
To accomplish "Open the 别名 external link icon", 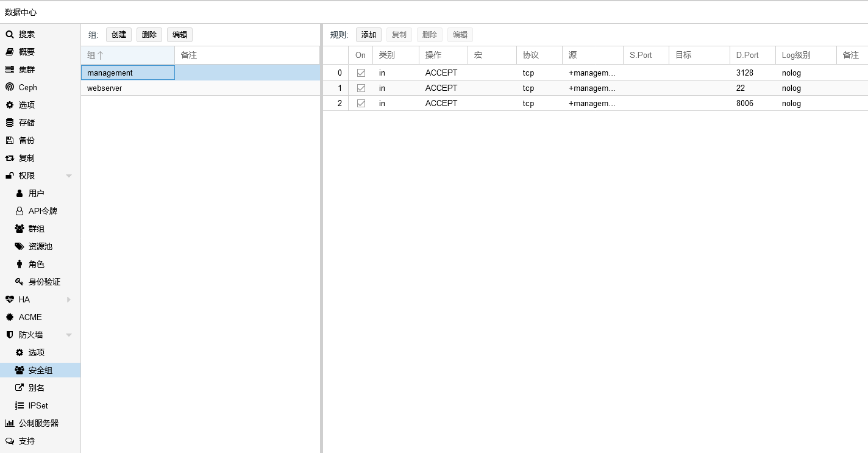I will (x=20, y=388).
